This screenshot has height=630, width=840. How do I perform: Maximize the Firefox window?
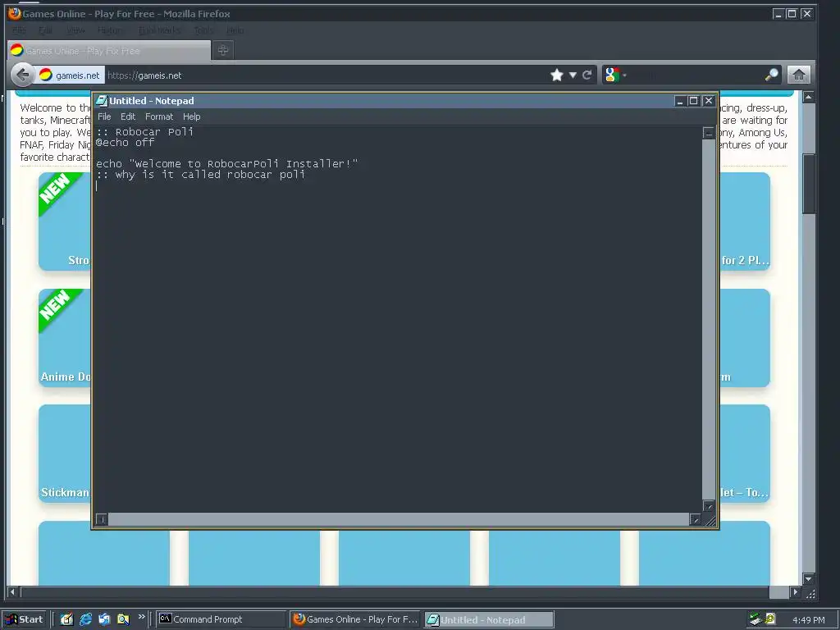point(792,14)
